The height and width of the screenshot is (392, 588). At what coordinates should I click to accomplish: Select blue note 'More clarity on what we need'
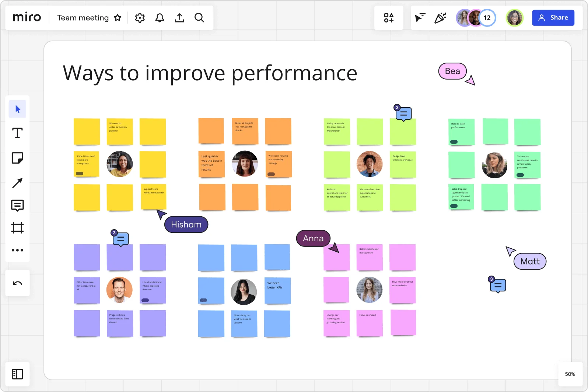244,323
